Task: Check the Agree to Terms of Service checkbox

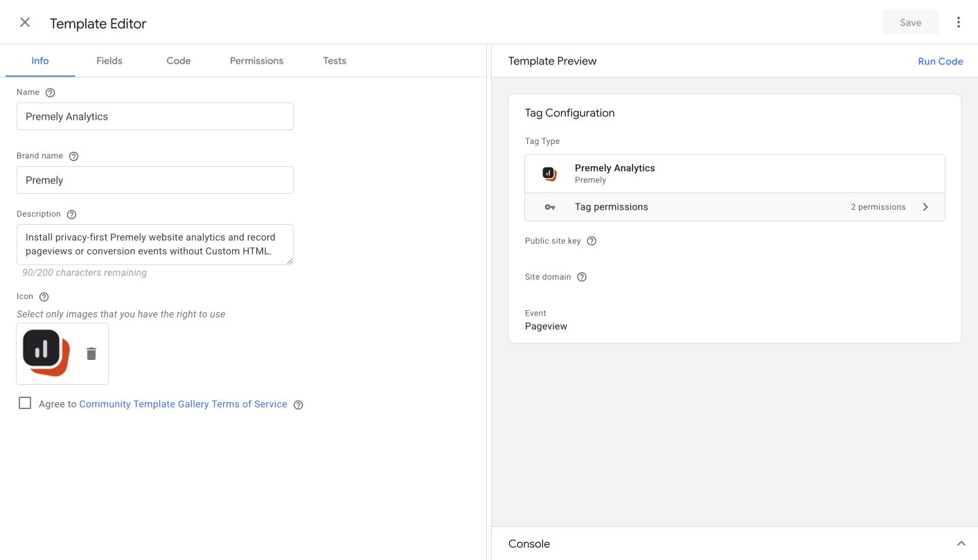Action: pos(25,403)
